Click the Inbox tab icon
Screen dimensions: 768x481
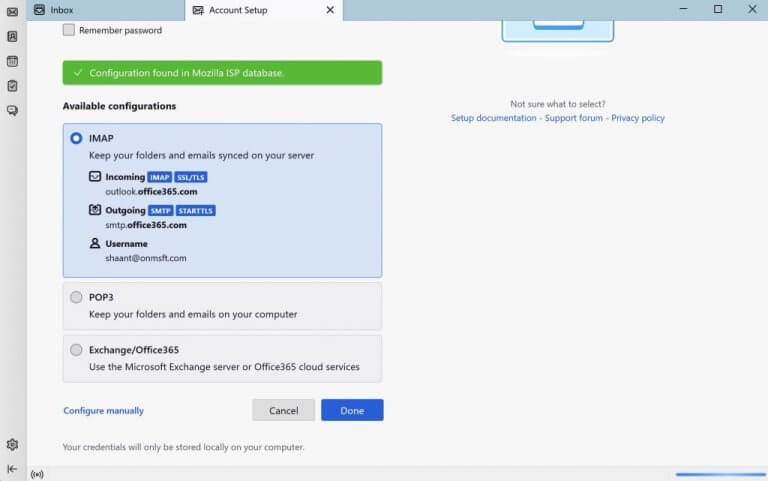39,10
